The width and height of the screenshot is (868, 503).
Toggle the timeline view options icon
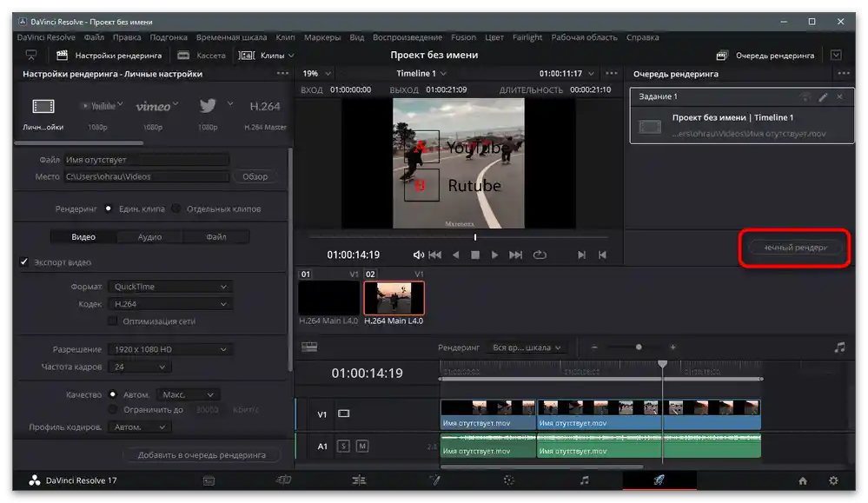click(309, 347)
